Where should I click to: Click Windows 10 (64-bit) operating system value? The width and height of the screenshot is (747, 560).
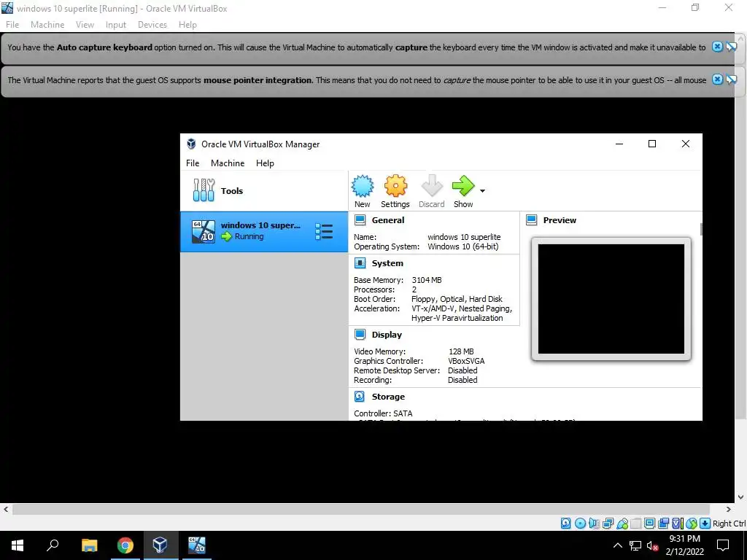click(463, 246)
